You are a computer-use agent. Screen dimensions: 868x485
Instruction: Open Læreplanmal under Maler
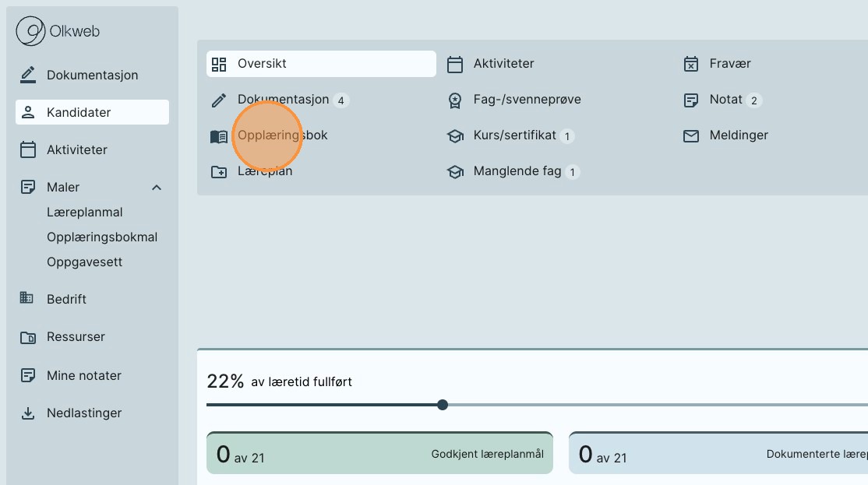pos(85,212)
